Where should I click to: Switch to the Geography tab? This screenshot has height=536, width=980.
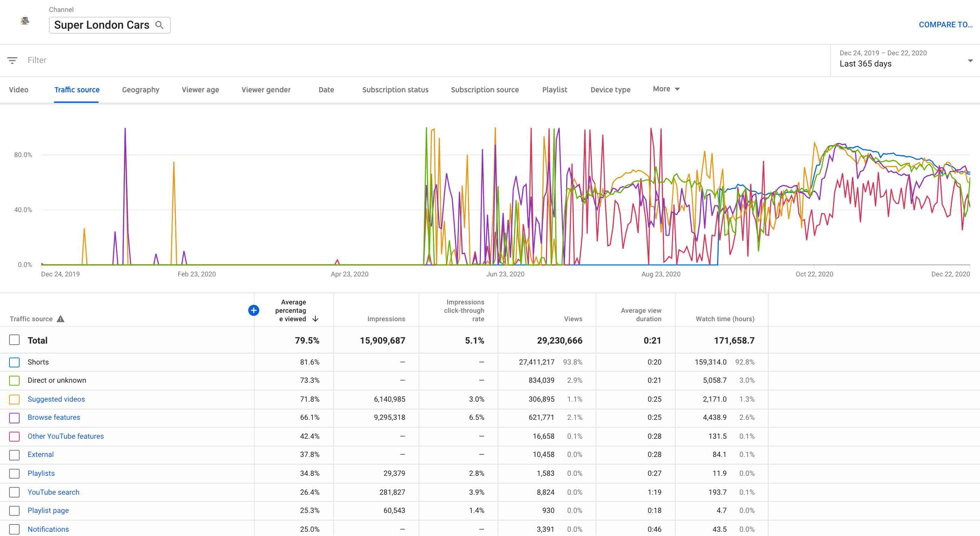click(x=141, y=90)
